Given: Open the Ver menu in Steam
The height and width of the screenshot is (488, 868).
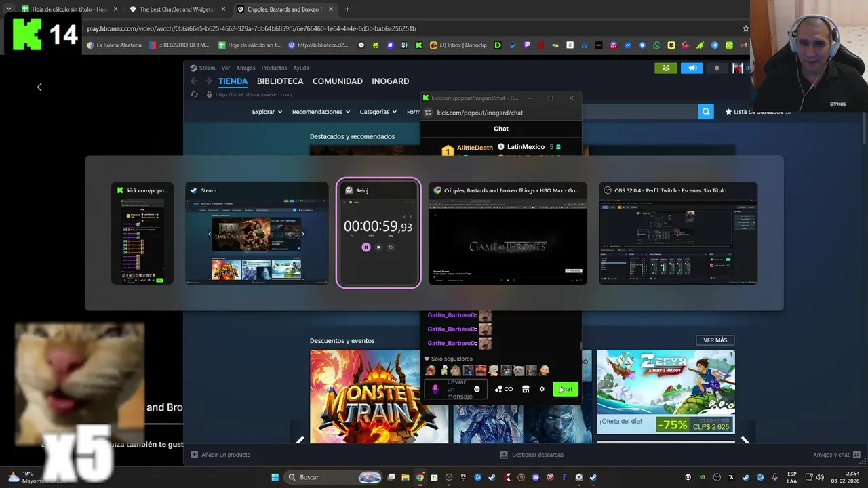Looking at the screenshot, I should click(x=226, y=68).
